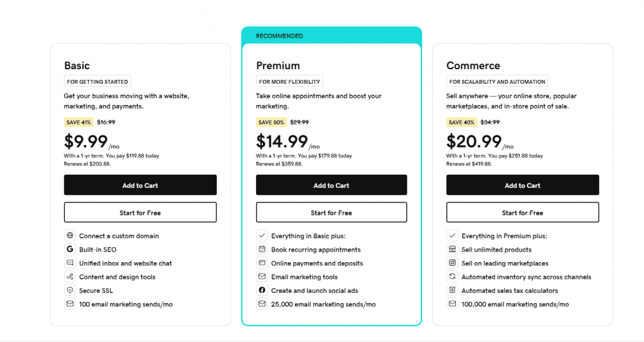
Task: Click the globe icon beside Connect a custom domain
Action: pos(70,235)
